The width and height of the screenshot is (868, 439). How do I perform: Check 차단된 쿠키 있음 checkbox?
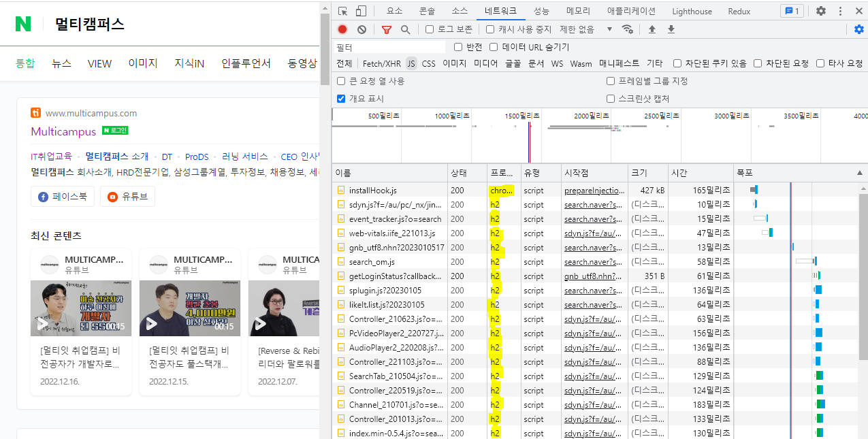pyautogui.click(x=677, y=63)
